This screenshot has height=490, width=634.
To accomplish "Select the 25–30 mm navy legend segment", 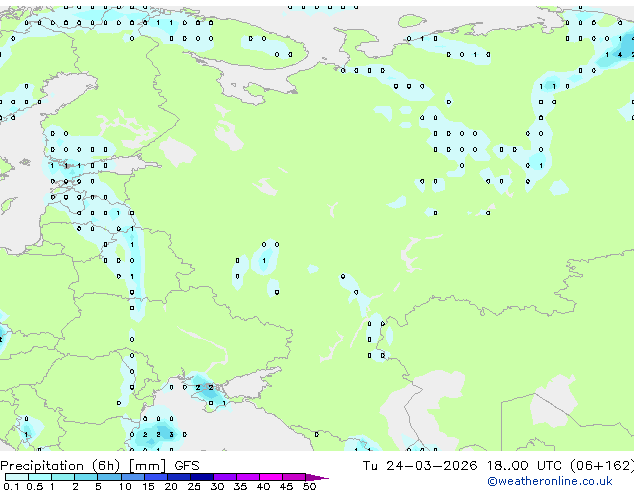I will 201,477.
